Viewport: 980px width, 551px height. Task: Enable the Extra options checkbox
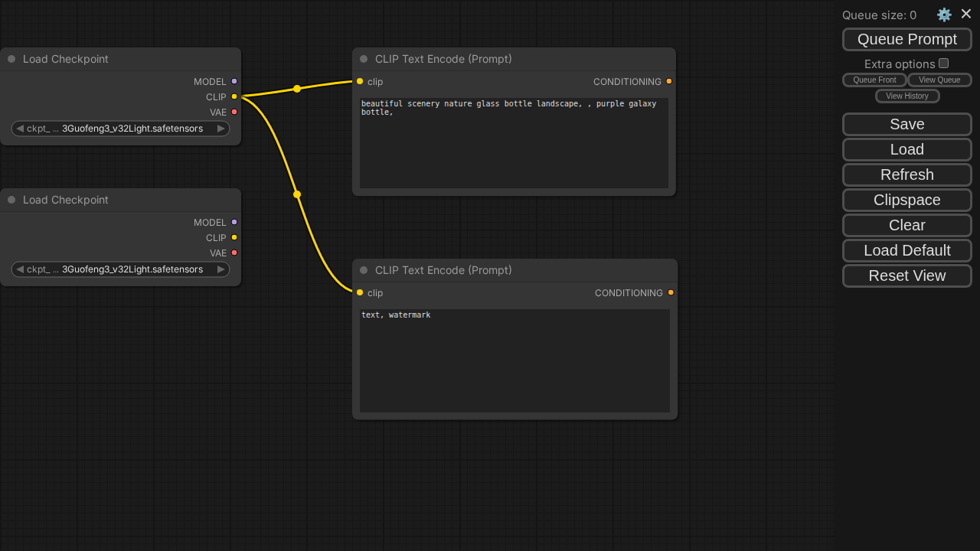click(943, 64)
